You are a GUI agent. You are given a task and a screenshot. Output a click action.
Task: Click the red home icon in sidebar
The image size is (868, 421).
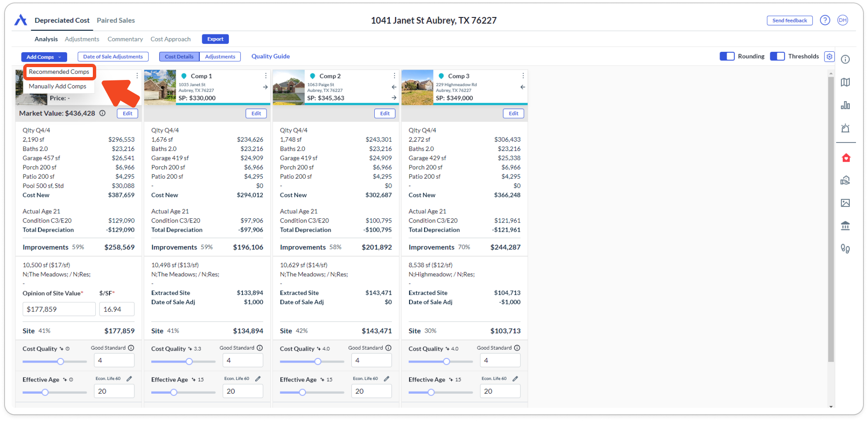click(846, 158)
